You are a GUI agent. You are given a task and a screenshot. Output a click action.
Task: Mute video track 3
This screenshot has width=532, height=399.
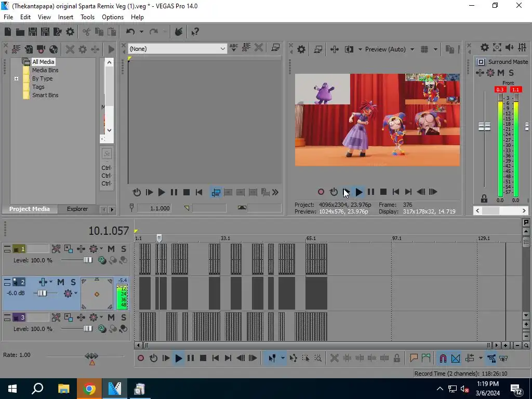111,317
